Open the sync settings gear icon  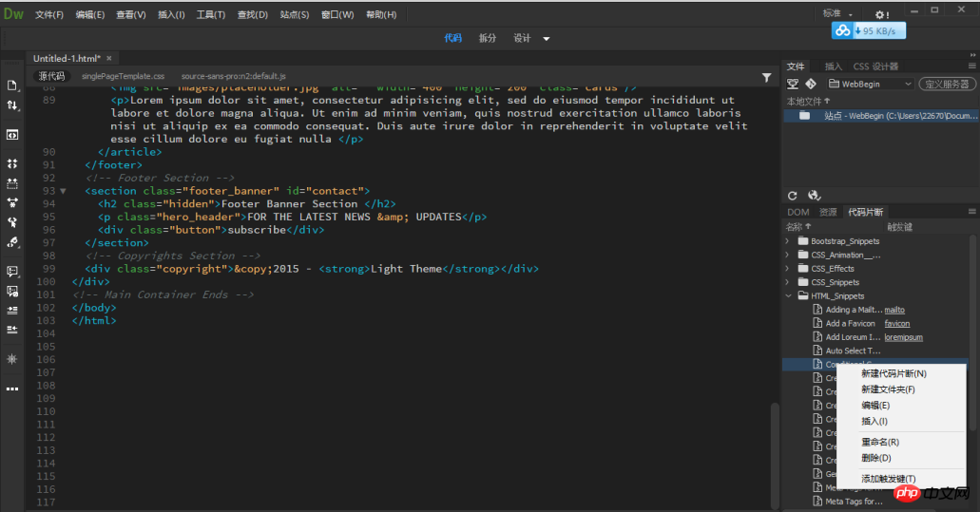tap(882, 14)
